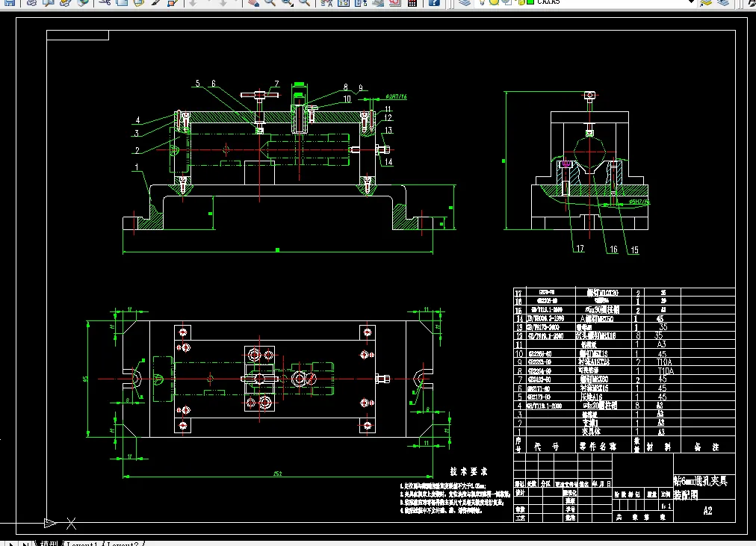Click the Zoom Previous magnifier
The width and height of the screenshot is (756, 546).
[x=304, y=2]
